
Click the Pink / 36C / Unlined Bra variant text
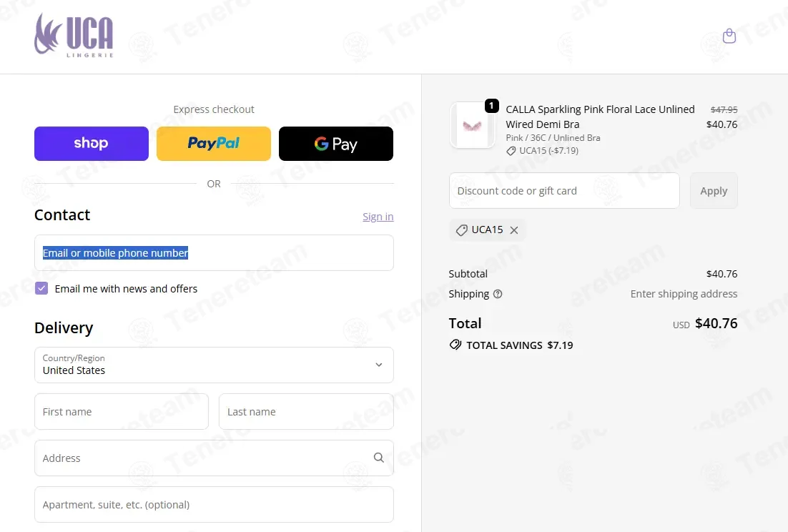[x=553, y=137]
